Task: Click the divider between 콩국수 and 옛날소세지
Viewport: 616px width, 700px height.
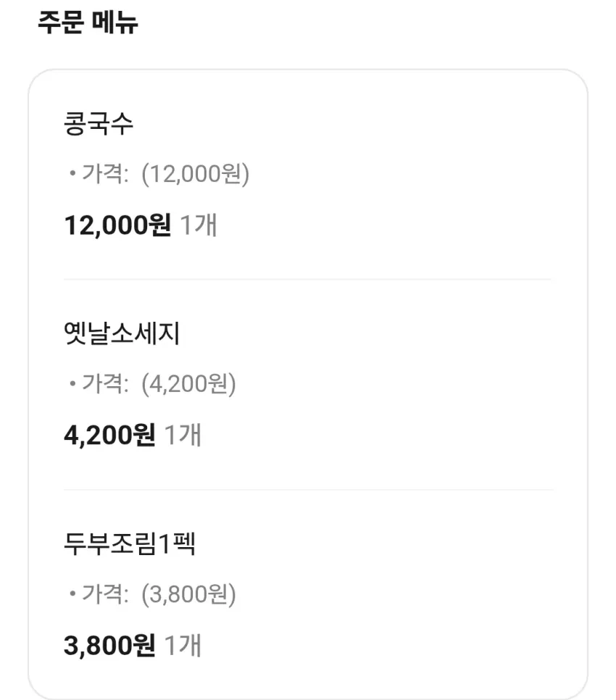Action: 307,280
